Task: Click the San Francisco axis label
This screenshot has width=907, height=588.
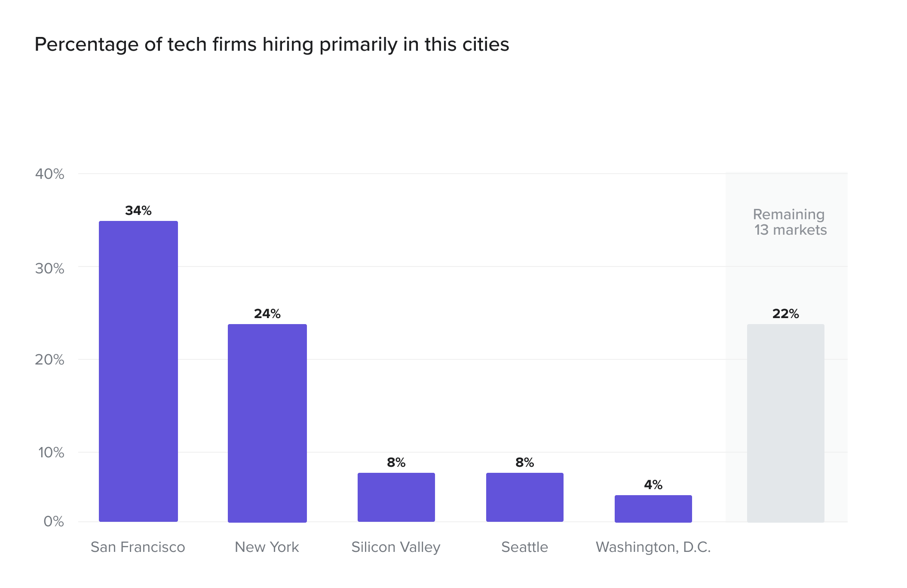Action: pos(138,547)
